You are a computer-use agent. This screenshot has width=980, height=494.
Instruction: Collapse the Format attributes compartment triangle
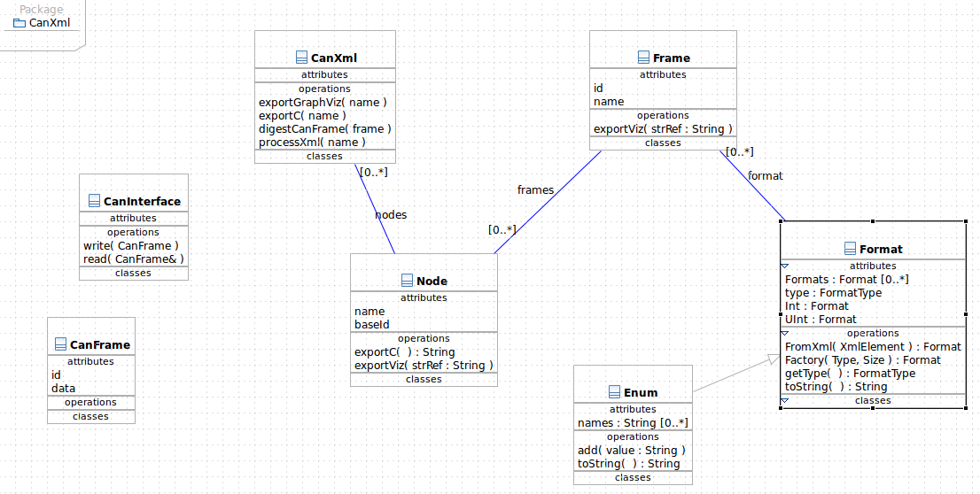[785, 266]
